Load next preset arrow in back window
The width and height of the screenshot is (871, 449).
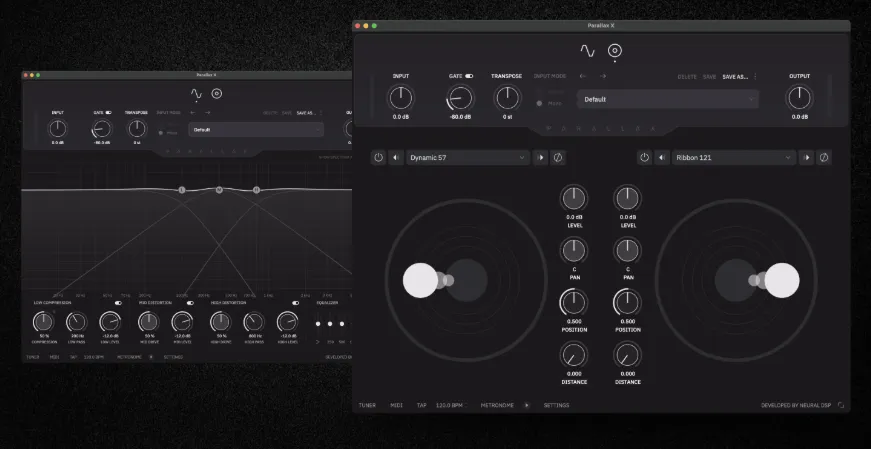tap(208, 113)
